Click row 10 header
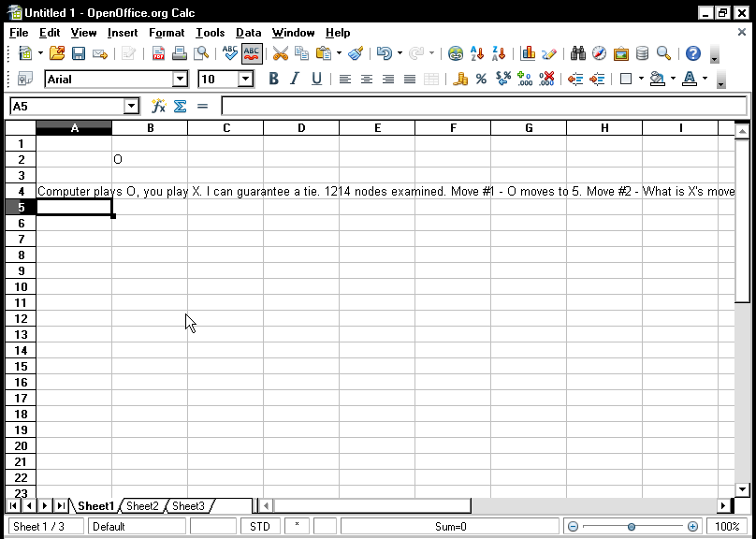The height and width of the screenshot is (539, 756). (x=21, y=286)
